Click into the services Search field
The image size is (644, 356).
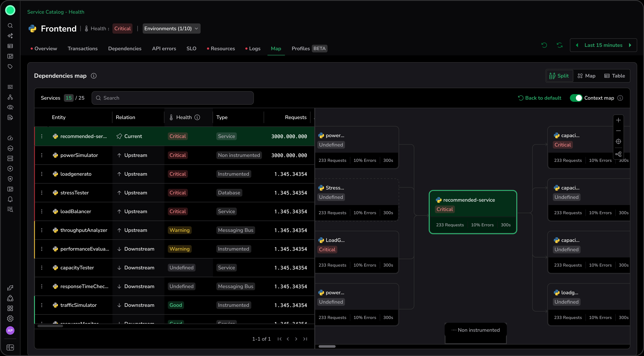172,98
